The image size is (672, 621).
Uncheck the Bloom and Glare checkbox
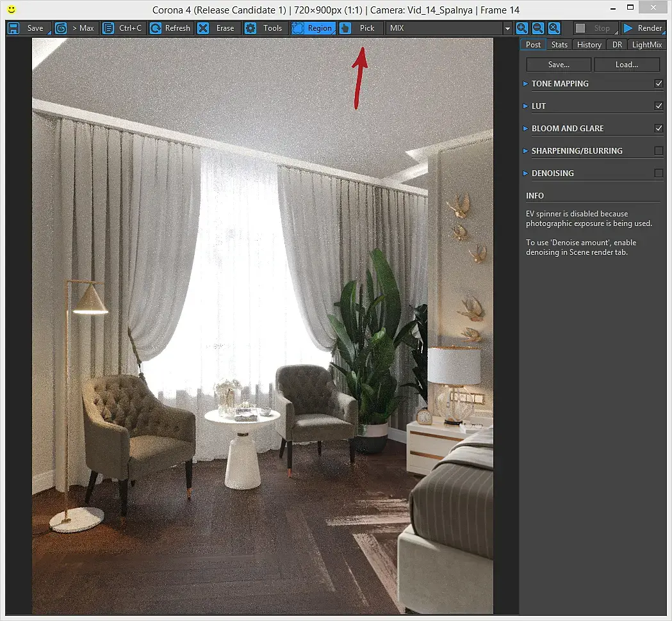(x=659, y=128)
